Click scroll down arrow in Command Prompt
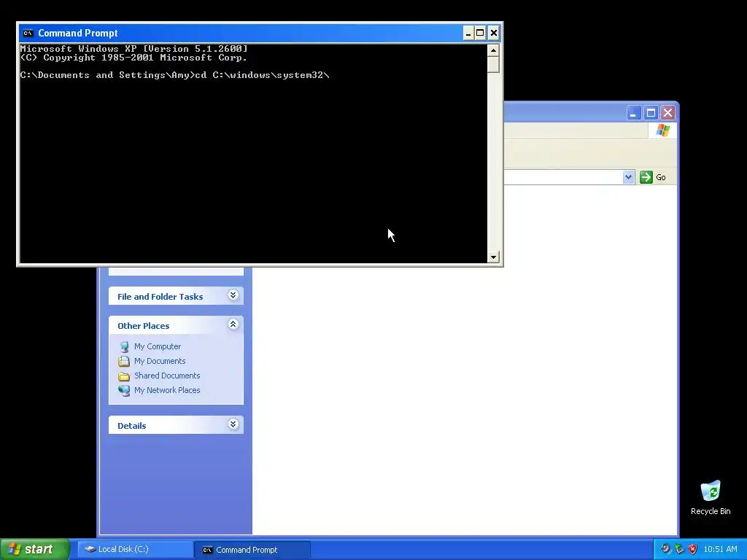Screen dimensions: 747x560 (493, 257)
